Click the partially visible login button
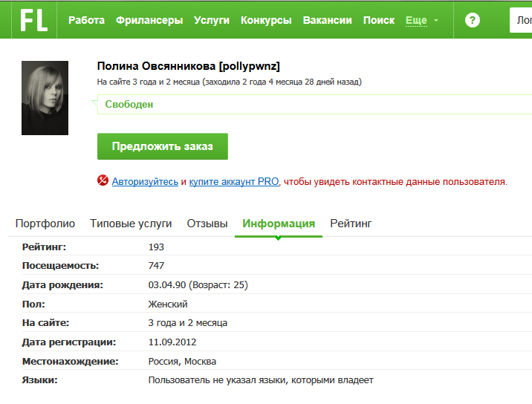532x404 pixels. point(521,20)
